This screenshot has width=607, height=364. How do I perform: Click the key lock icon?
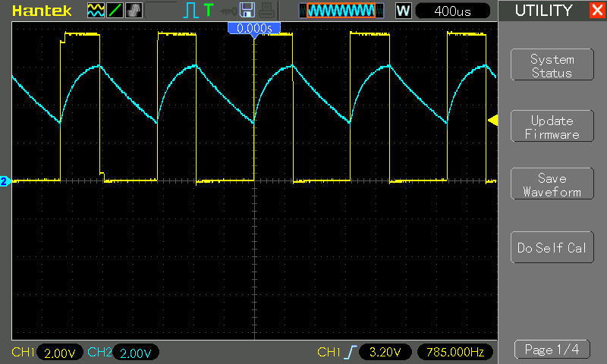[x=228, y=11]
